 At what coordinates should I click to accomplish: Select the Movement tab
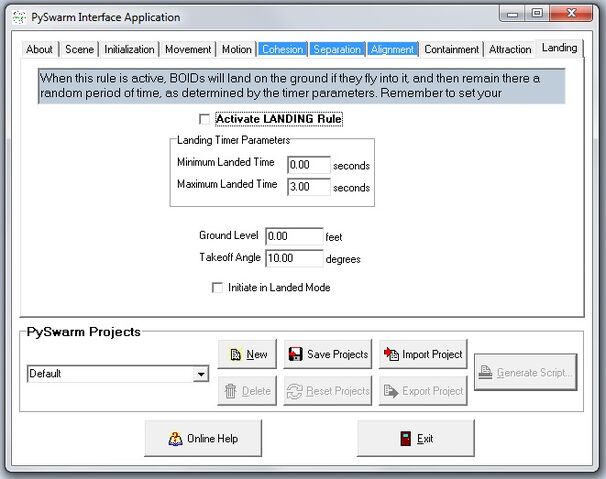coord(188,49)
